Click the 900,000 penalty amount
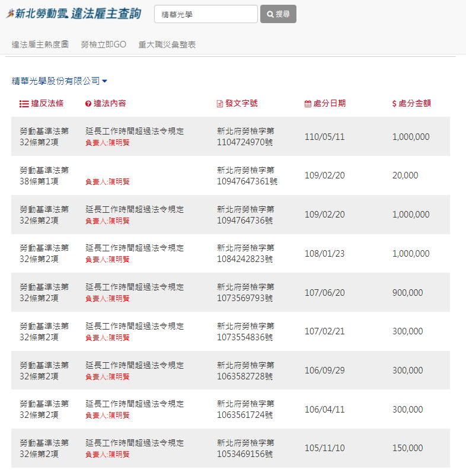Viewport: 466px width, 476px height. point(408,293)
